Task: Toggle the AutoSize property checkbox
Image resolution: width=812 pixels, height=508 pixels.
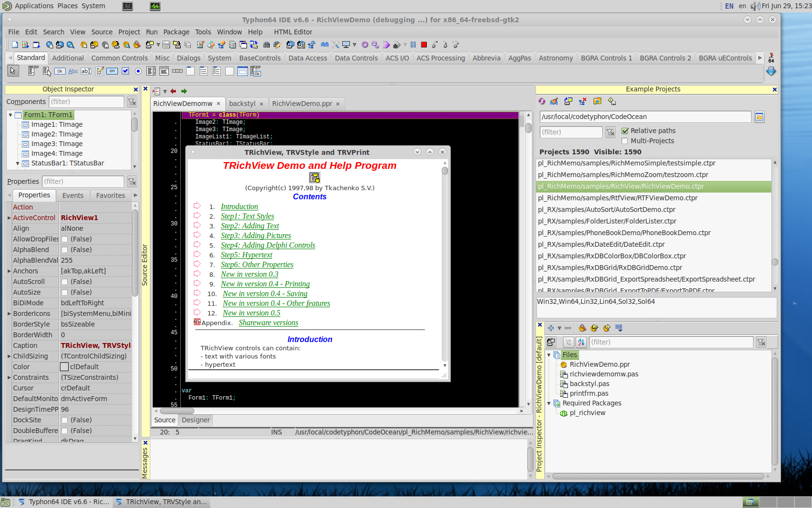Action: (64, 292)
